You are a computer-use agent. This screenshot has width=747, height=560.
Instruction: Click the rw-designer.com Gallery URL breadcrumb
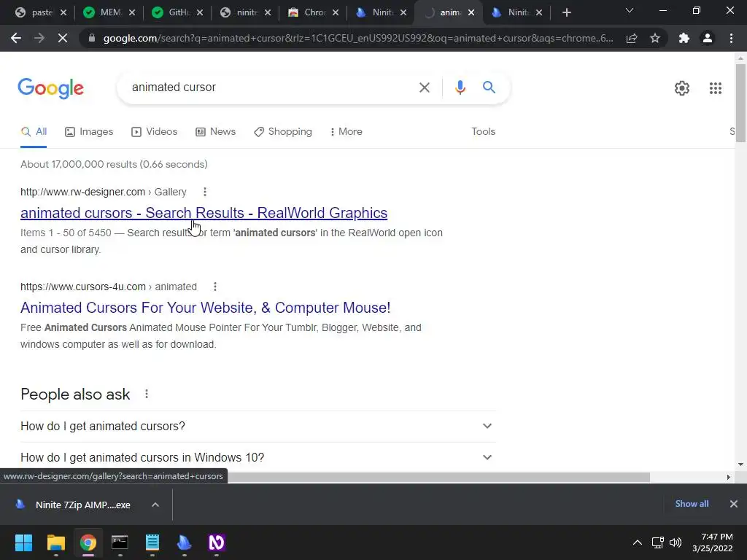(x=104, y=192)
